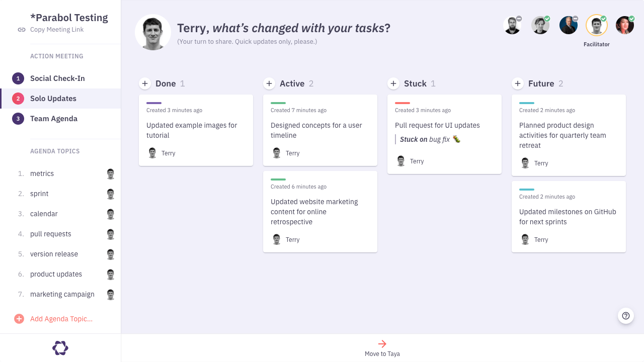Add a new task to Active column
Viewport: 644px width, 362px height.
269,83
